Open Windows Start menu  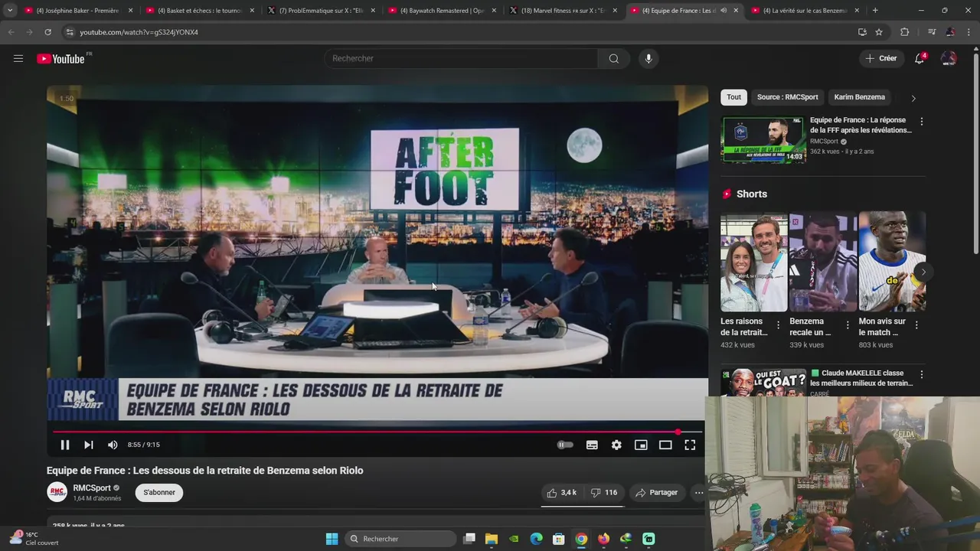coord(332,539)
